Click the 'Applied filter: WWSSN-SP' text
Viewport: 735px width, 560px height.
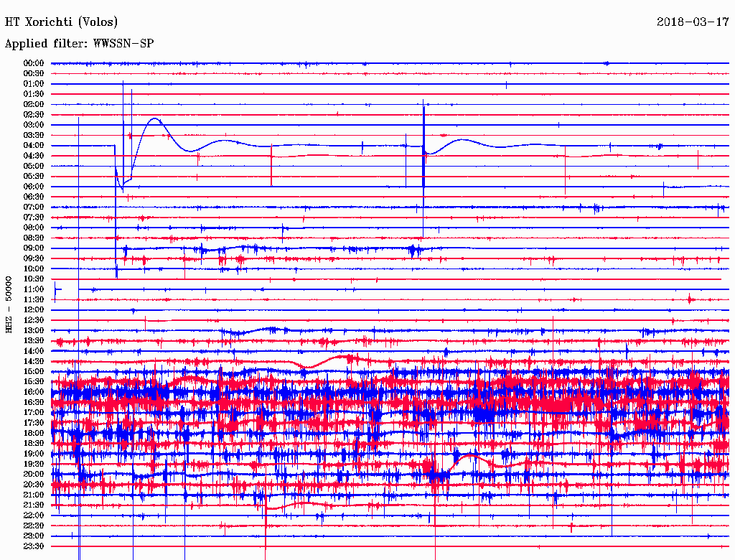[79, 44]
